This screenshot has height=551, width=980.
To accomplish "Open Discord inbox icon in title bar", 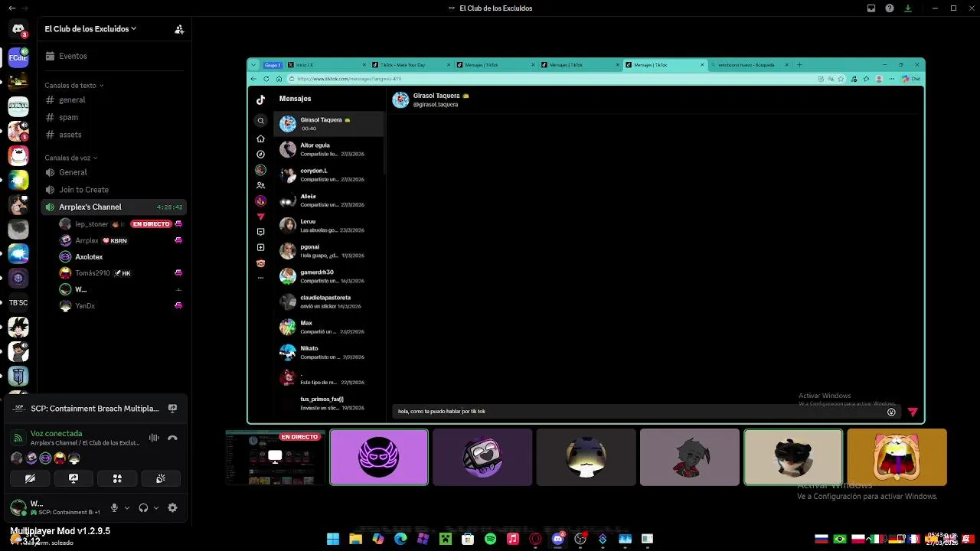I will 871,8.
